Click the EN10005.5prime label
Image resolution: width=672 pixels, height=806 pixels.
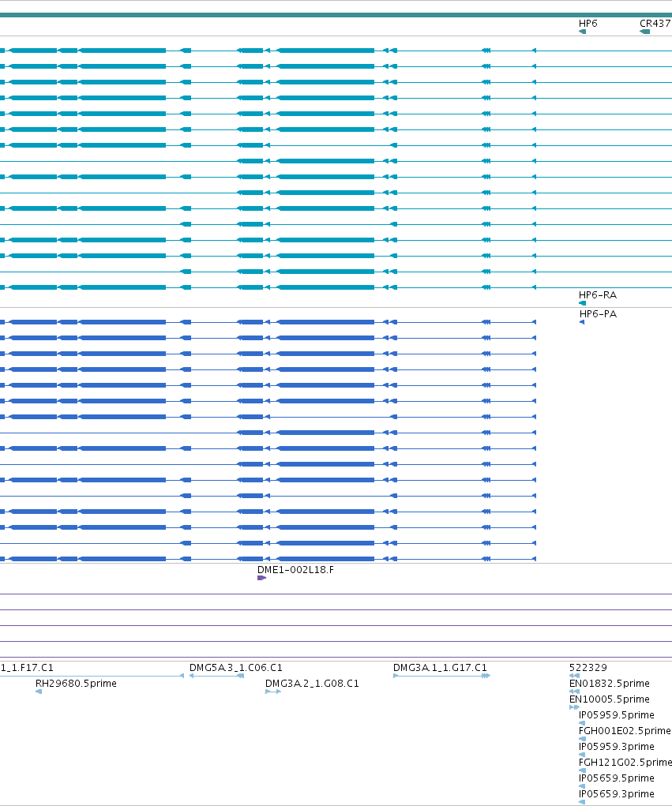tap(610, 699)
